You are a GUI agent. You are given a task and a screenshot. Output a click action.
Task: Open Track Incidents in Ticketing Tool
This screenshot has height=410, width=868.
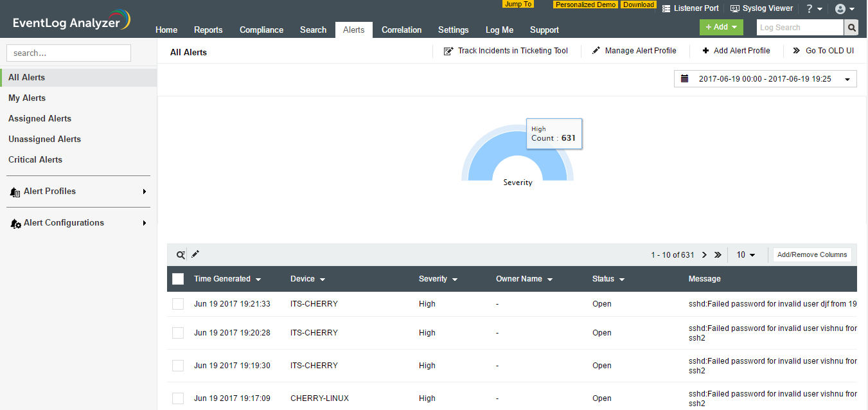click(506, 51)
